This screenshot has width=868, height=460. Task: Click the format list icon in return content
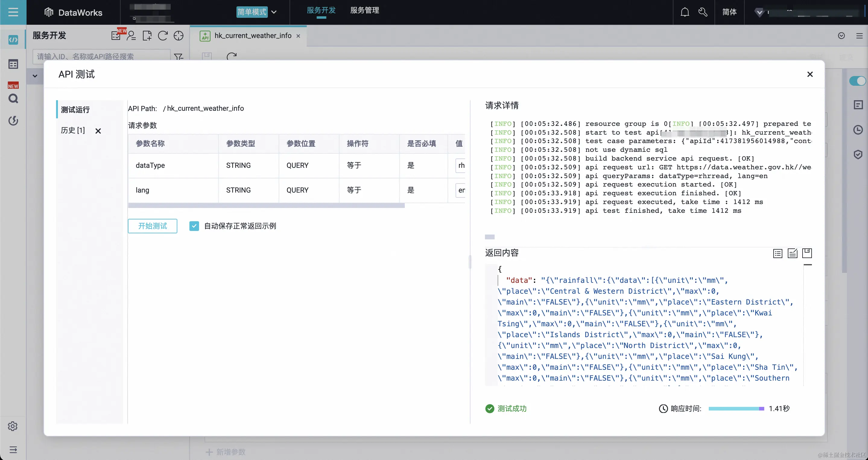[778, 253]
